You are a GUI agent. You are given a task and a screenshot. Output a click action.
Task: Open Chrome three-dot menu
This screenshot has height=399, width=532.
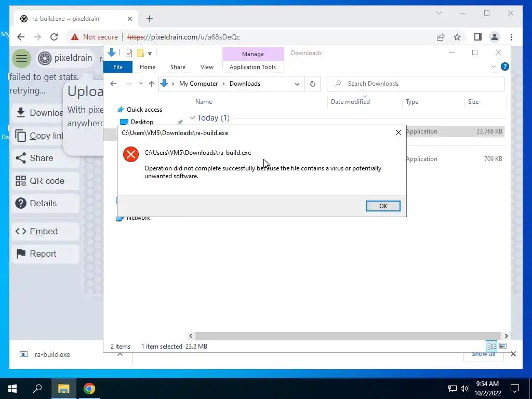click(511, 37)
